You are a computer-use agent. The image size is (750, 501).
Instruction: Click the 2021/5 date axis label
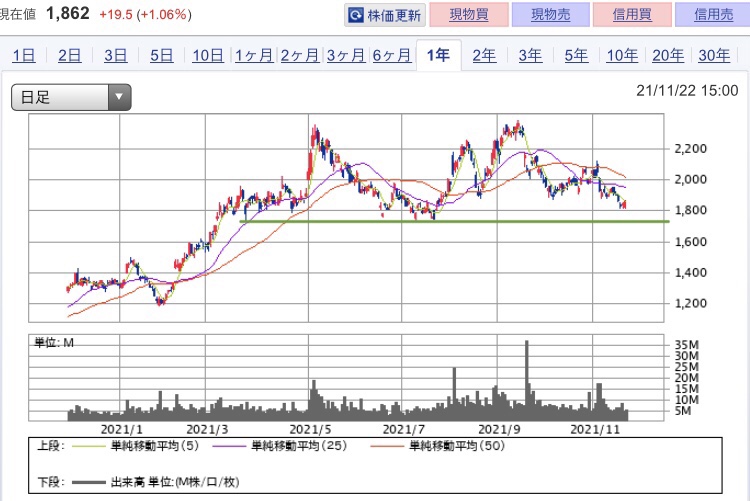310,429
